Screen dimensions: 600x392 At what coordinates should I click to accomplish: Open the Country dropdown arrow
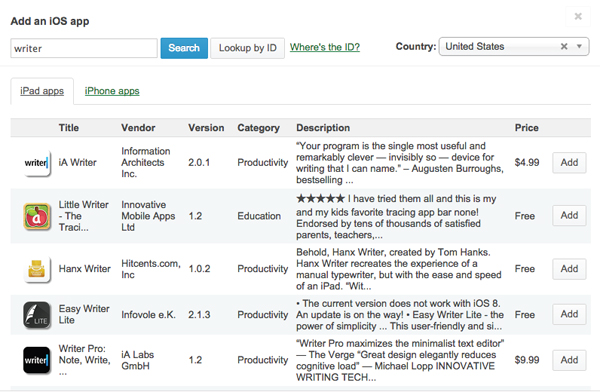pos(579,46)
